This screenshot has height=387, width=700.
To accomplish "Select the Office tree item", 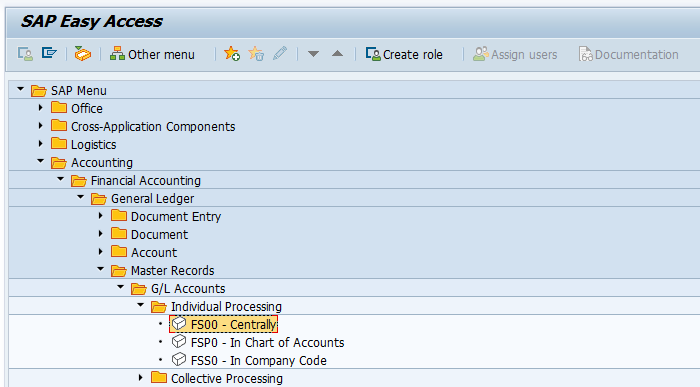I will tap(87, 108).
